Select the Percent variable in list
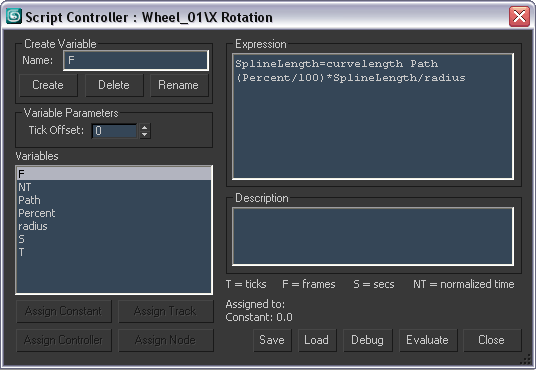Viewport: 536px width, 370px height. tap(114, 213)
